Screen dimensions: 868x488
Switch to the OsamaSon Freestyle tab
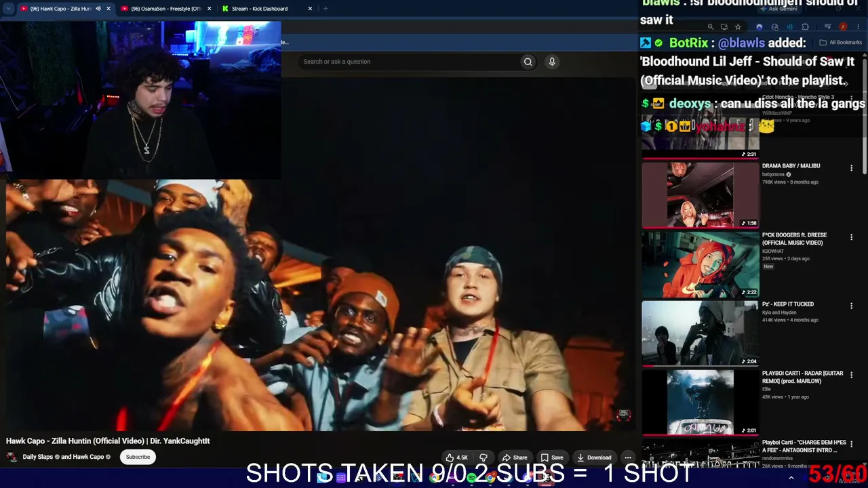(x=167, y=9)
